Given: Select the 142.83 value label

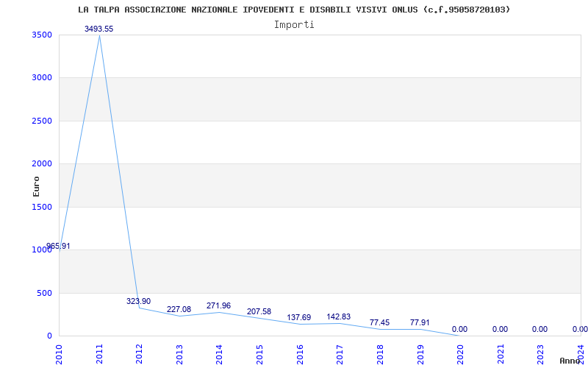Looking at the screenshot, I should point(339,316).
